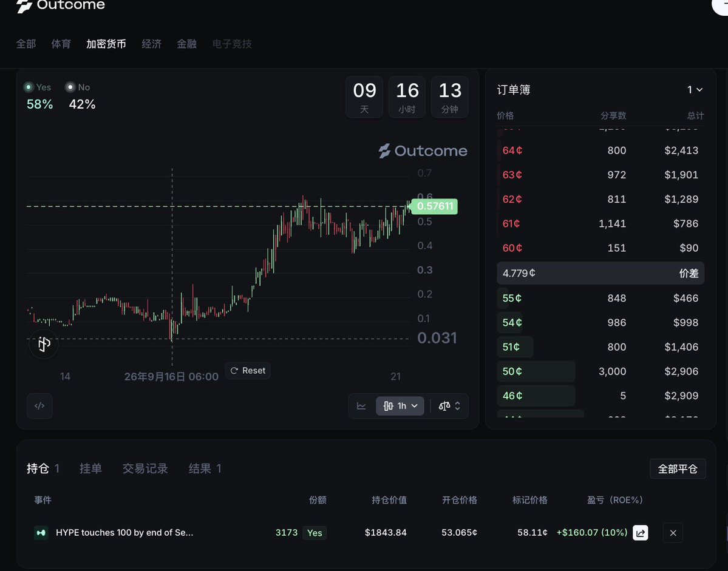Click the 61¢ ask price row
728x571 pixels.
[600, 223]
